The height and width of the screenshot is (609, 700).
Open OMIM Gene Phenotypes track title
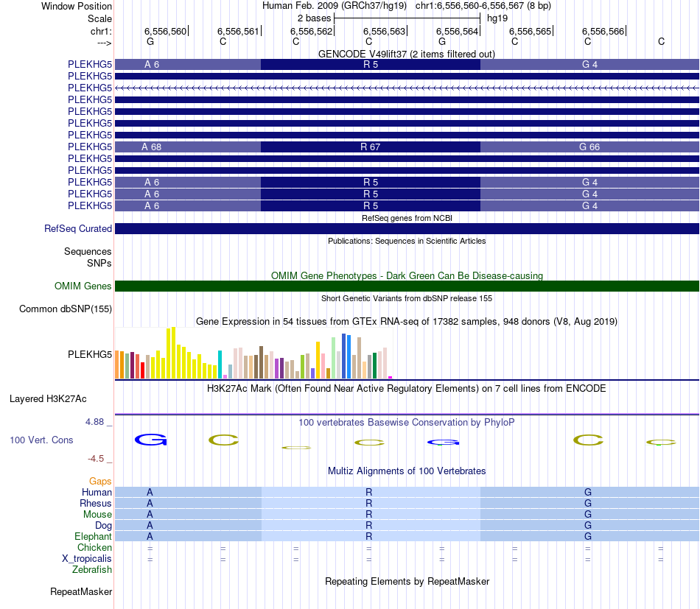click(x=407, y=275)
